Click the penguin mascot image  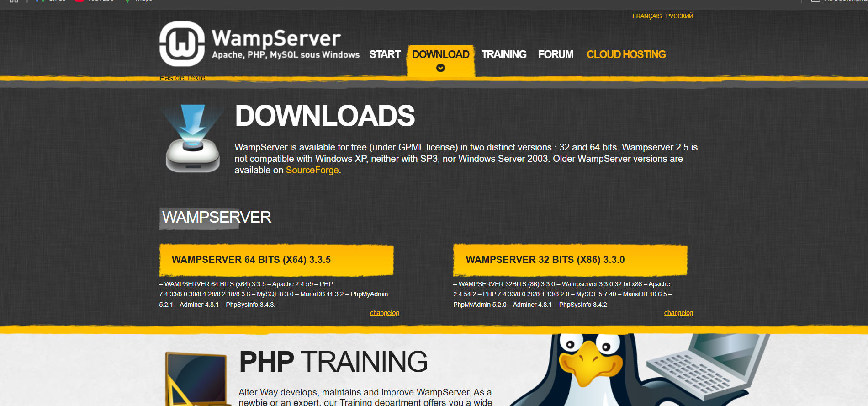[589, 369]
